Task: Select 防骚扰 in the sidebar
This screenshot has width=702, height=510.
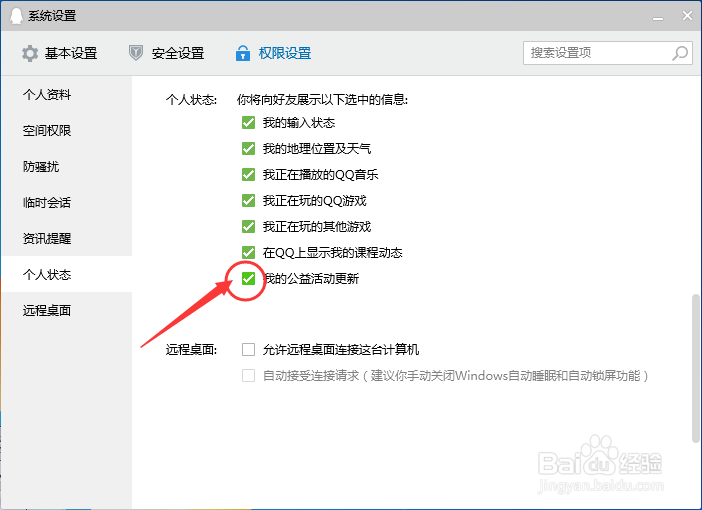Action: (x=66, y=167)
